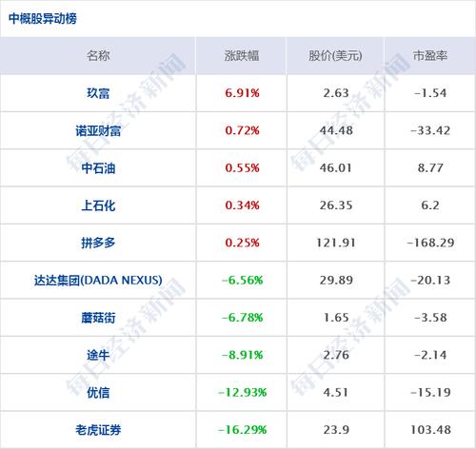The width and height of the screenshot is (476, 449).
Task: Select the 103.48 P/E ratio cell
Action: [430, 430]
